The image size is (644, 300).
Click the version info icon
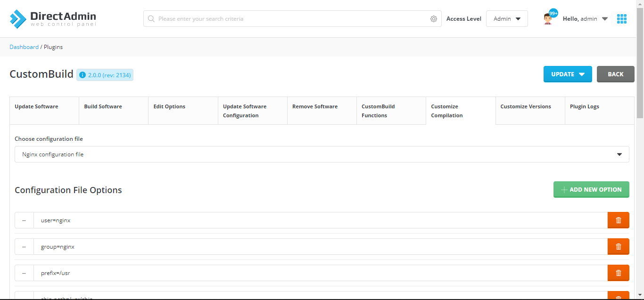83,75
